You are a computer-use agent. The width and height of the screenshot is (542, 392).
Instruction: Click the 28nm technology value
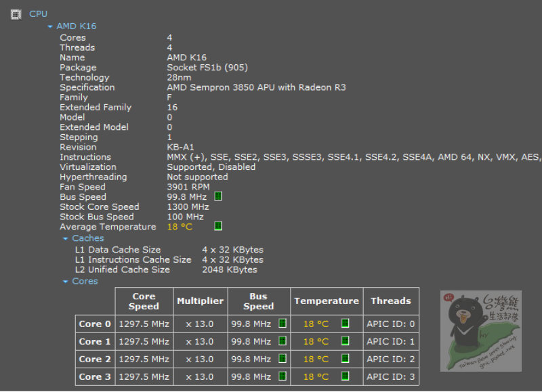tap(179, 77)
